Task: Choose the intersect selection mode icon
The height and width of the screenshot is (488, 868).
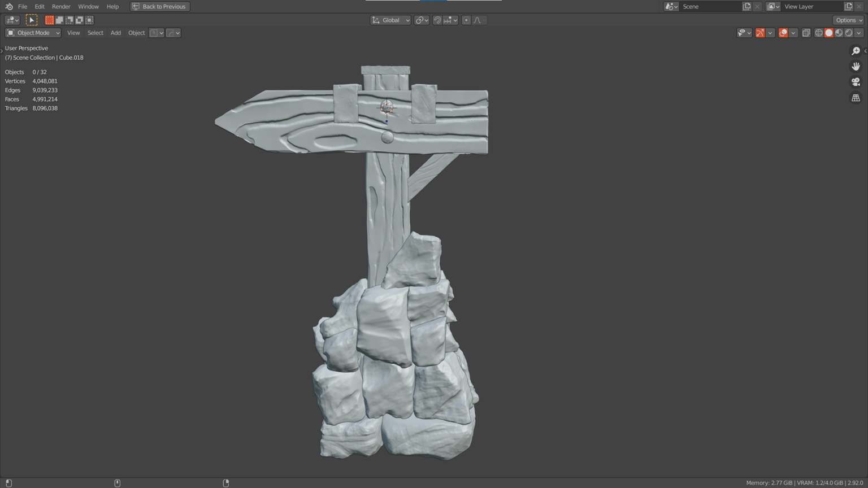Action: (x=89, y=20)
